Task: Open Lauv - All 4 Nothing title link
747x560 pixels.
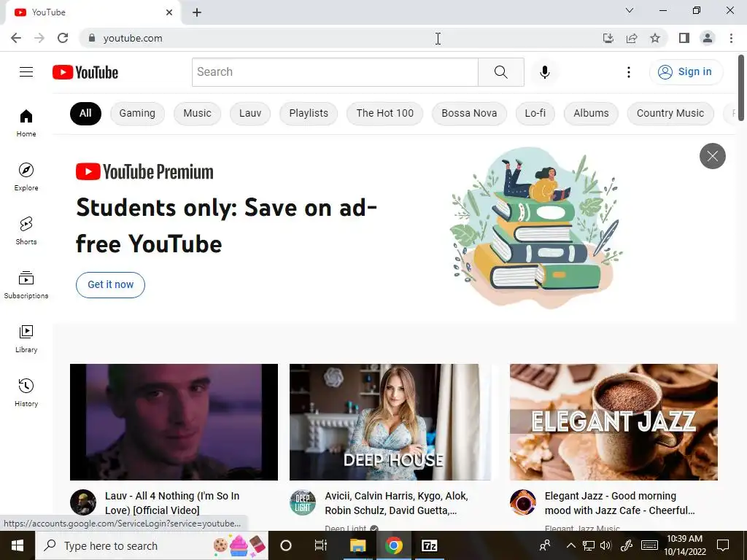Action: click(x=172, y=503)
